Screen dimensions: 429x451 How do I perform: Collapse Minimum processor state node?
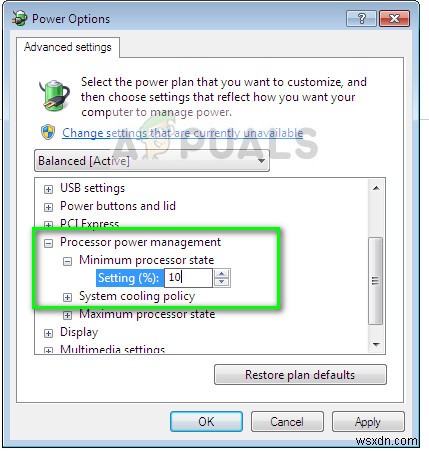point(67,261)
